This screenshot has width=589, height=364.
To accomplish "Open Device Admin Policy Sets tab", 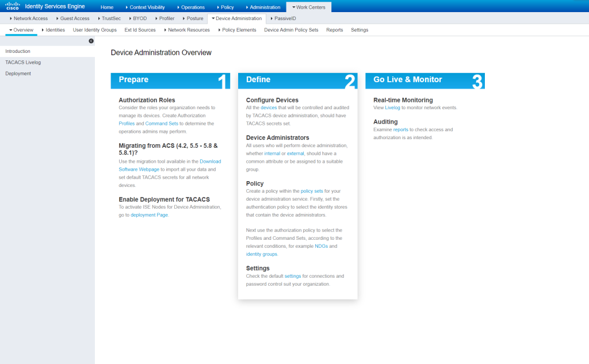I will coord(291,30).
